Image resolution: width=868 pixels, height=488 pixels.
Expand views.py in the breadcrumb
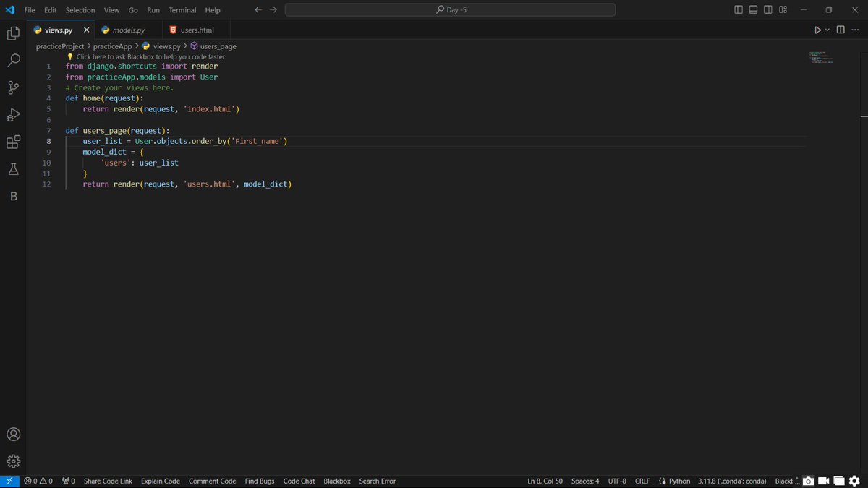pos(161,46)
